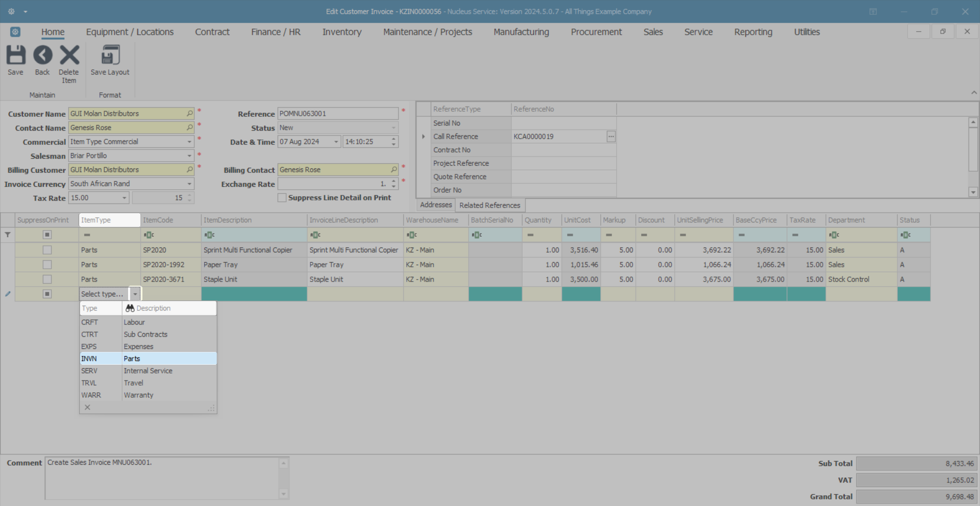Viewport: 980px width, 506px height.
Task: Open the Inventory menu tab
Action: (341, 32)
